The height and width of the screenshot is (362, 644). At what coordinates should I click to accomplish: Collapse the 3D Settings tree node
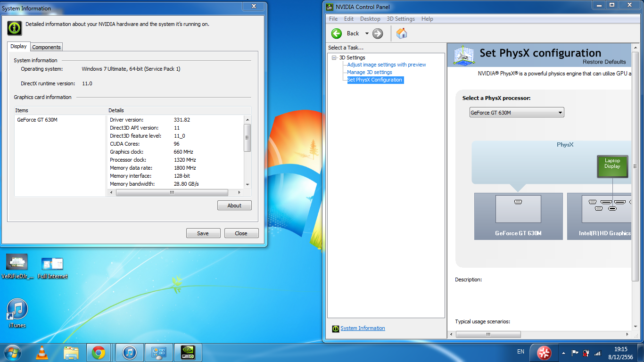pyautogui.click(x=334, y=58)
